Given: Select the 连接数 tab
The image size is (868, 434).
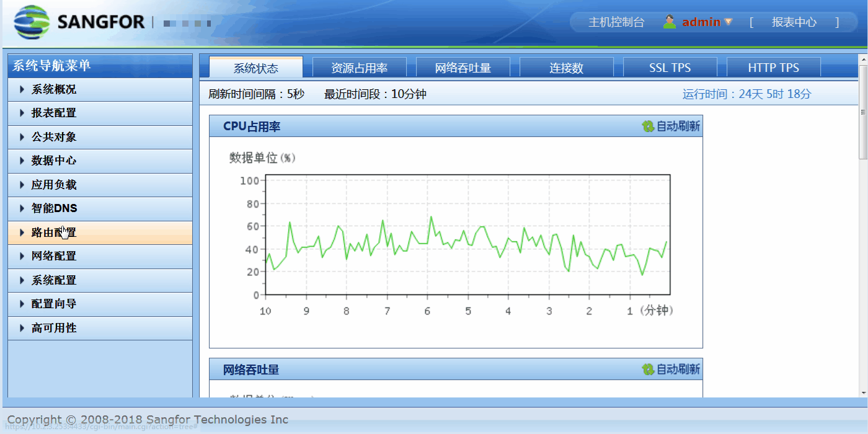Looking at the screenshot, I should point(566,68).
